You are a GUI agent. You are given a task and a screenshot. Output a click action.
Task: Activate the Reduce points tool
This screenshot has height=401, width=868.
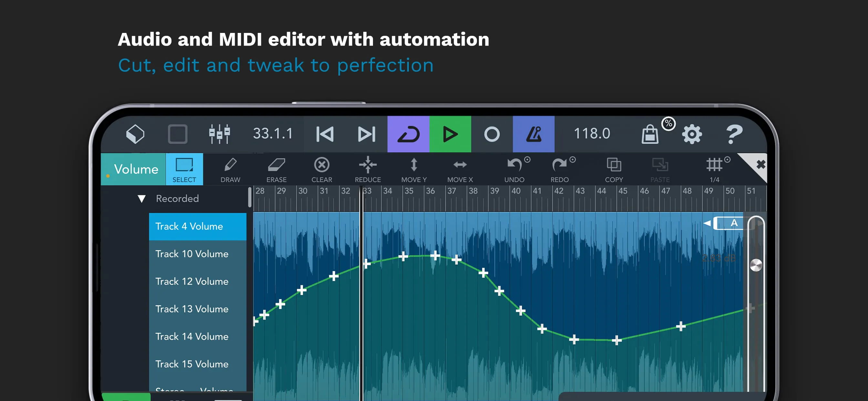[367, 169]
